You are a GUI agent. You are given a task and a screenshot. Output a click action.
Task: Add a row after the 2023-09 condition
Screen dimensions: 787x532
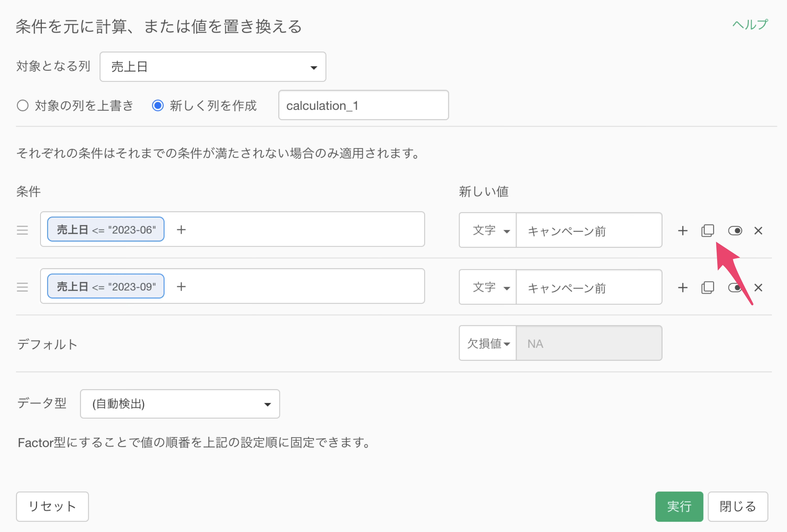[683, 287]
